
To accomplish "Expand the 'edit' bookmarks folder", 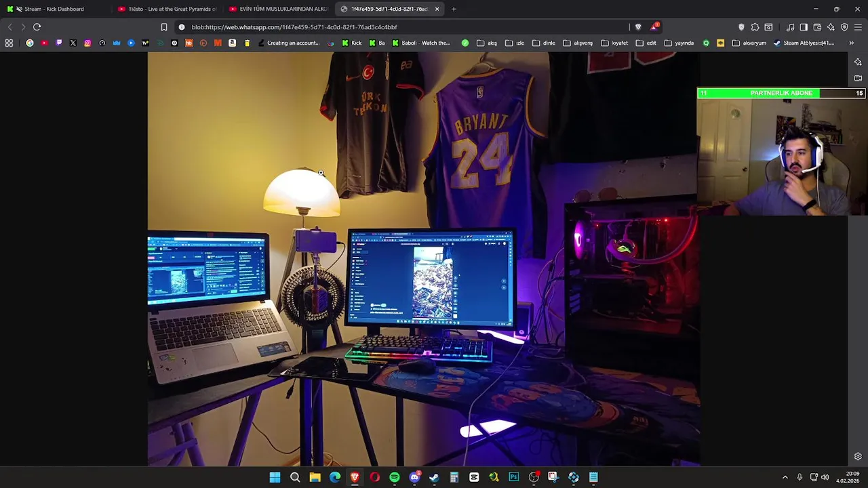I will coord(646,43).
